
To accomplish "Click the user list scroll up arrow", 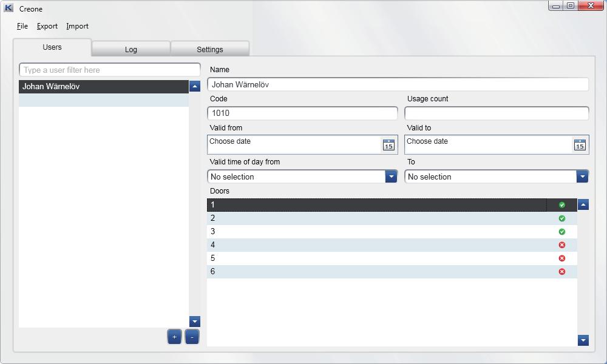I will 195,86.
